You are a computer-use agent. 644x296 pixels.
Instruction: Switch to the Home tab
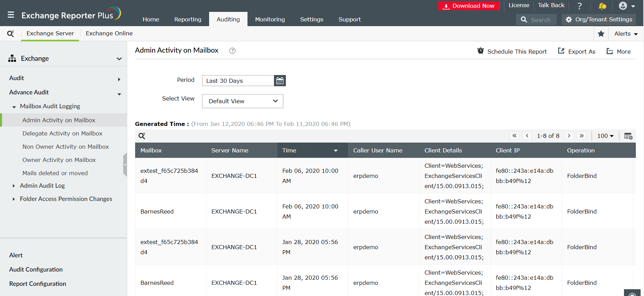click(151, 19)
